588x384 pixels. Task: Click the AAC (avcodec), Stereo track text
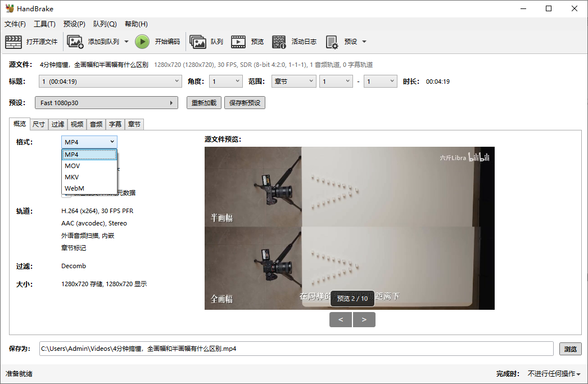click(94, 223)
